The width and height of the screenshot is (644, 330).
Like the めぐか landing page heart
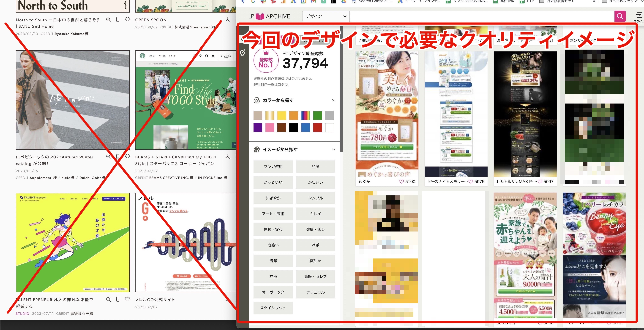tap(401, 181)
